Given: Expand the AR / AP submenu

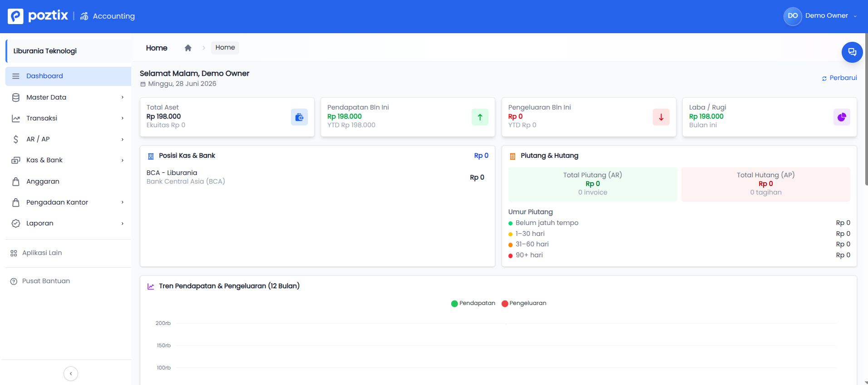Looking at the screenshot, I should click(68, 139).
